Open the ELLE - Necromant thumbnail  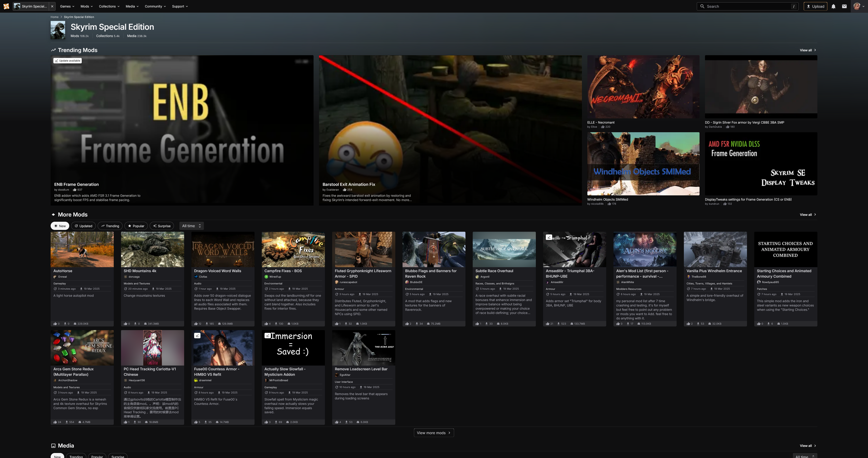(643, 87)
